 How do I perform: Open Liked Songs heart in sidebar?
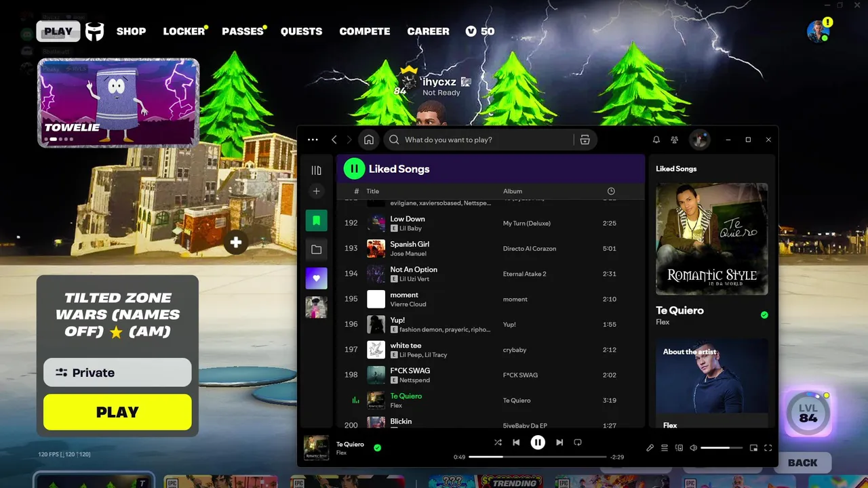pyautogui.click(x=316, y=279)
